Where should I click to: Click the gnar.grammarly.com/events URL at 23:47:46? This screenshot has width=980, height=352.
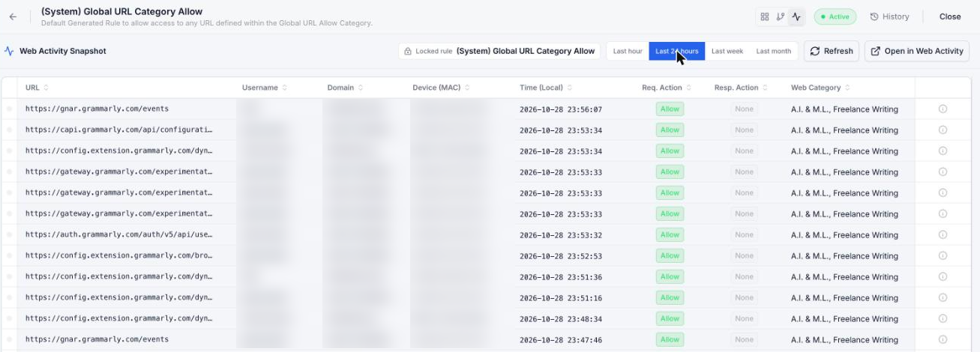97,339
